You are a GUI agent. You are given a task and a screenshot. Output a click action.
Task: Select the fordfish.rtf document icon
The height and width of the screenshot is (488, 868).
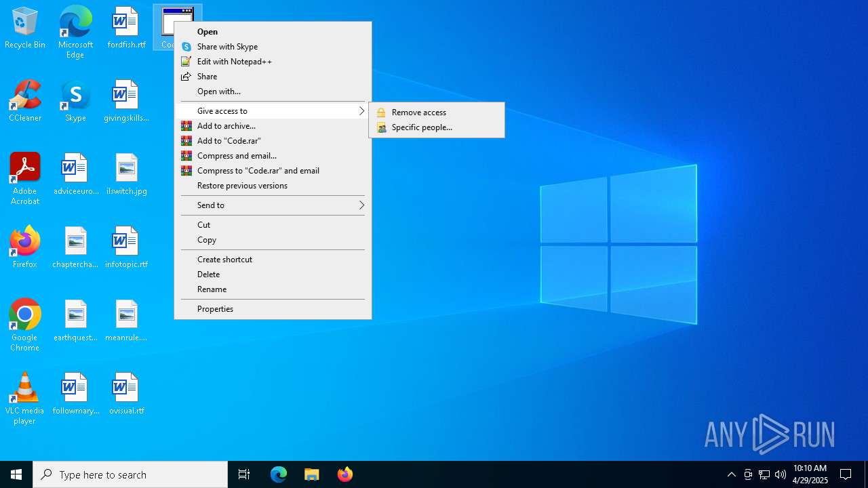[126, 28]
